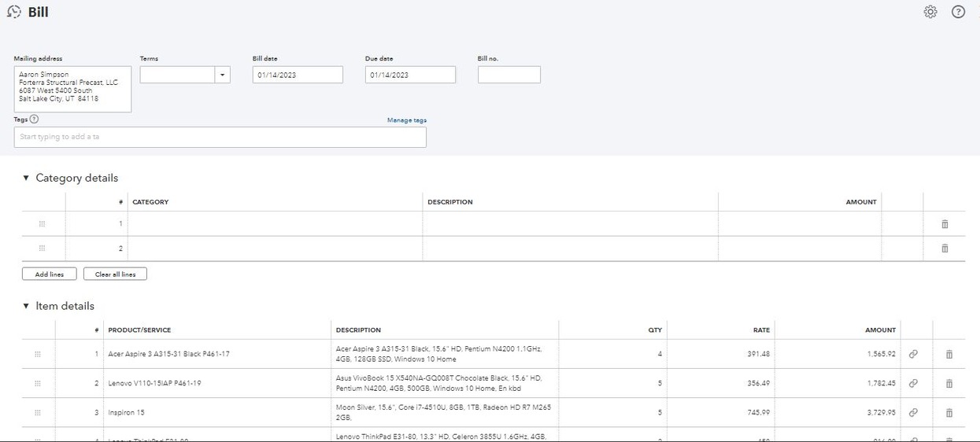Click the Tags help info icon

tap(34, 120)
